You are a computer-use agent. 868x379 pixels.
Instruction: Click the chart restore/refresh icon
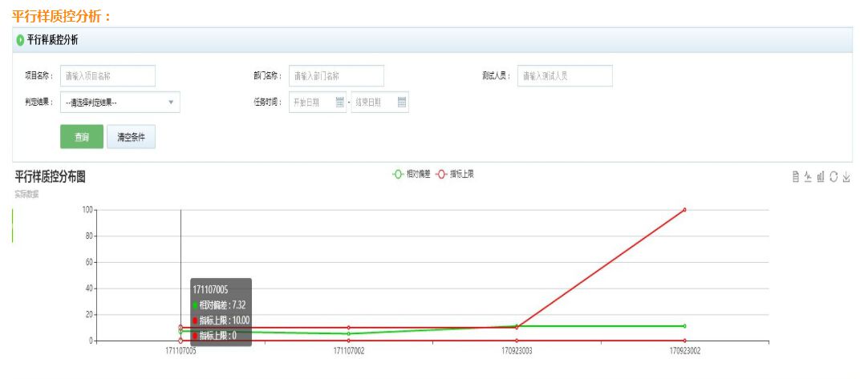pos(834,177)
